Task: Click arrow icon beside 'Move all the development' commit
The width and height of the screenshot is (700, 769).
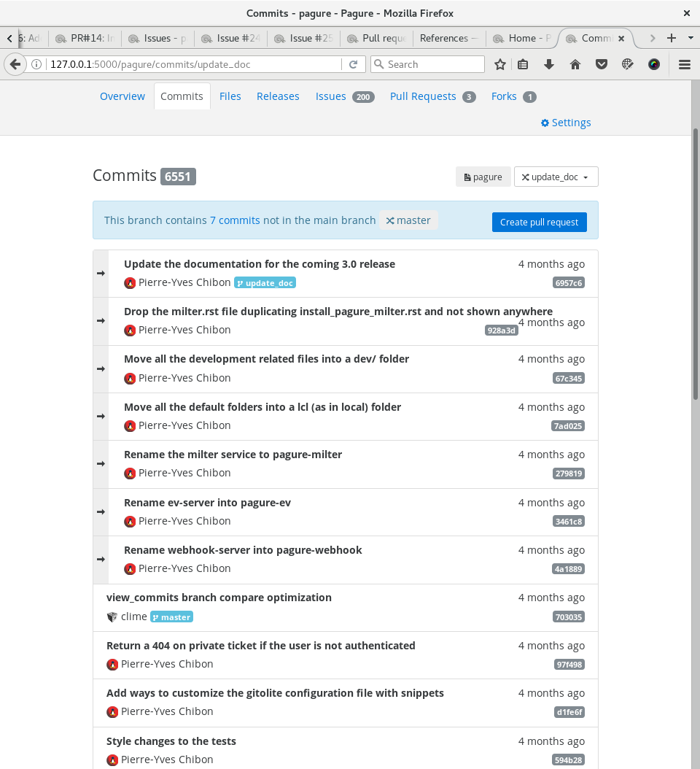Action: coord(101,368)
